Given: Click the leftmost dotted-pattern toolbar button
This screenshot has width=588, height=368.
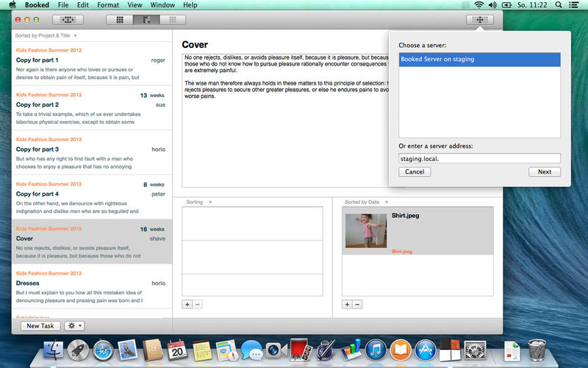Looking at the screenshot, I should [x=68, y=20].
